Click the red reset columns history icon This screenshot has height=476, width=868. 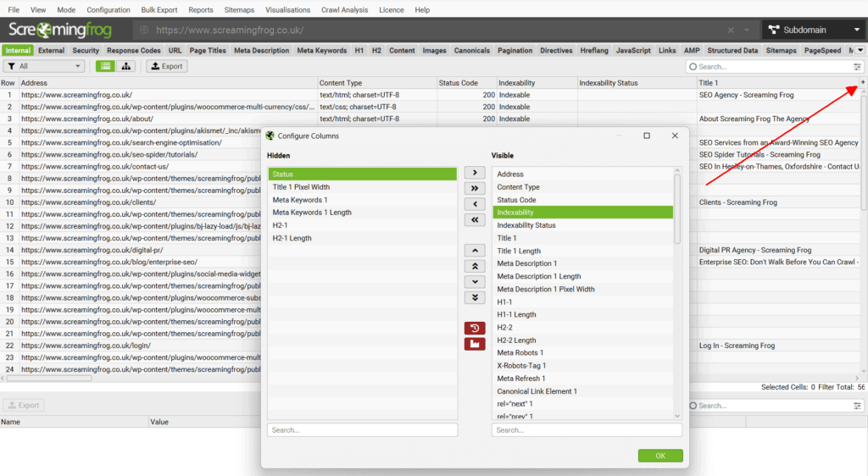tap(475, 328)
